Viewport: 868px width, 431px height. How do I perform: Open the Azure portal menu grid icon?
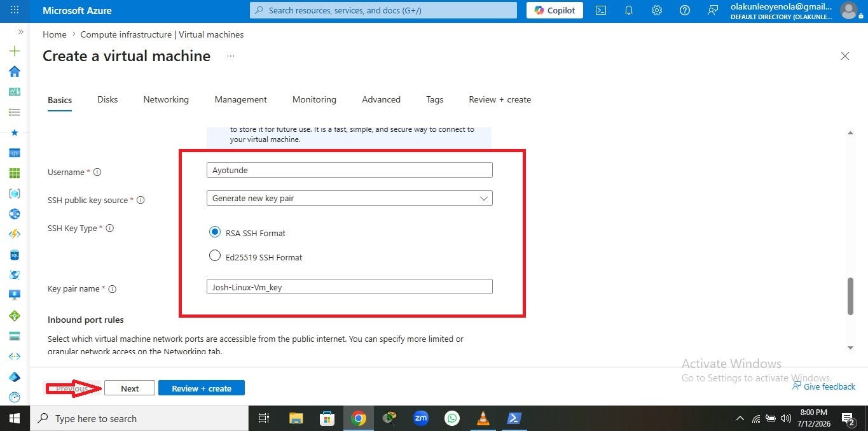click(15, 10)
